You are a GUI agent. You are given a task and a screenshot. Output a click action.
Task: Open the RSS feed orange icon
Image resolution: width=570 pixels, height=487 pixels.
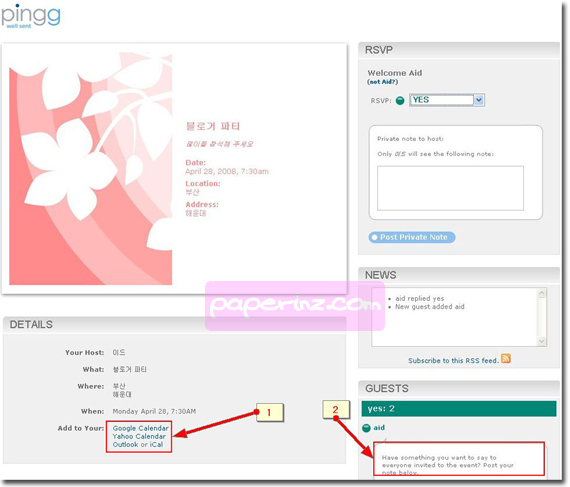tap(506, 359)
